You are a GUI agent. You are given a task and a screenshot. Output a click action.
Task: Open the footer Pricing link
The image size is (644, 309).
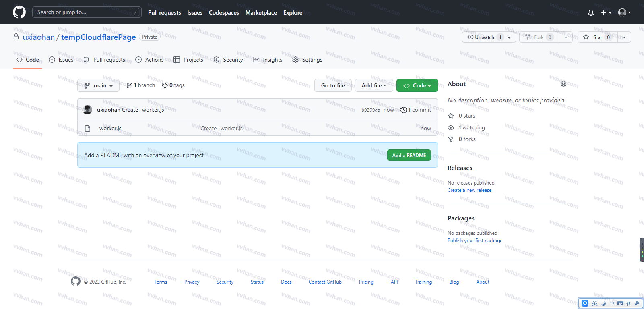(366, 282)
